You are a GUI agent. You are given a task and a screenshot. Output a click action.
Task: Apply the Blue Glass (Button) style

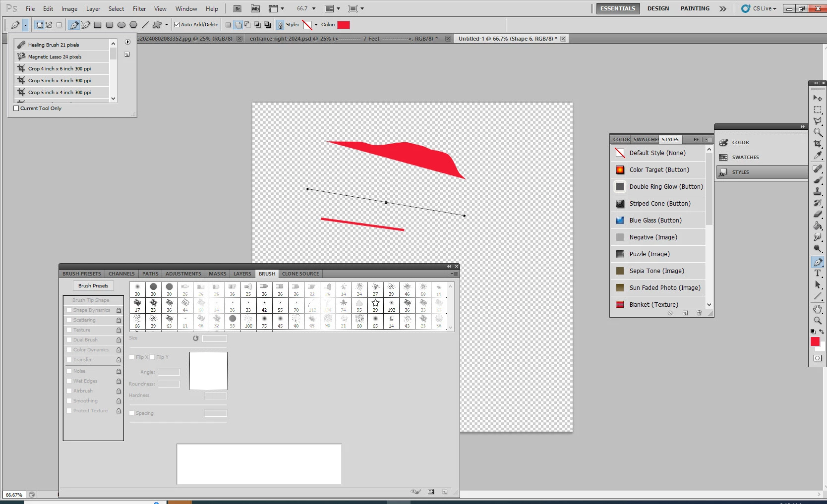click(658, 221)
